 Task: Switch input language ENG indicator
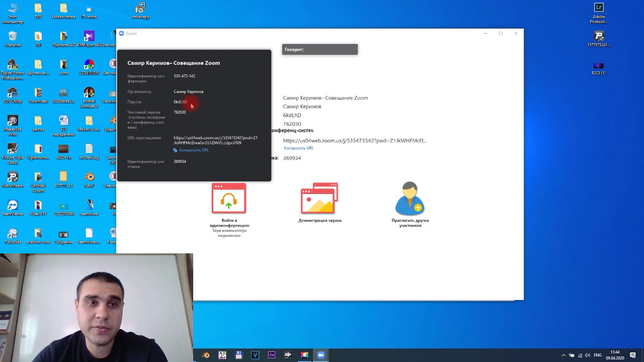[598, 355]
